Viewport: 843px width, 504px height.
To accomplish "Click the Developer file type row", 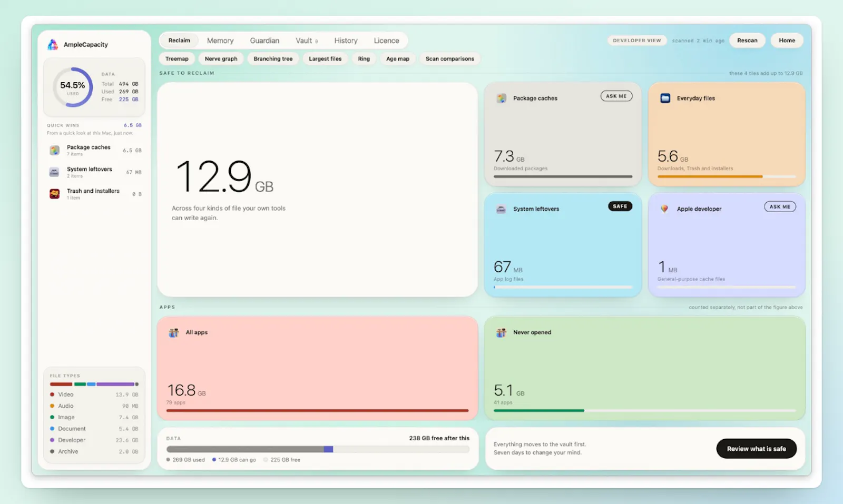I will point(94,440).
